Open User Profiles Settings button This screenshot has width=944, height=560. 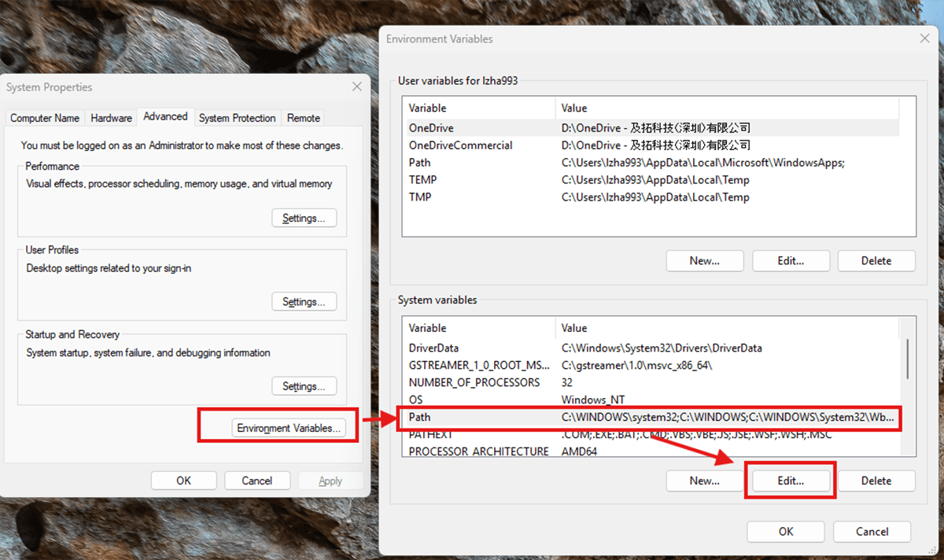pos(304,302)
